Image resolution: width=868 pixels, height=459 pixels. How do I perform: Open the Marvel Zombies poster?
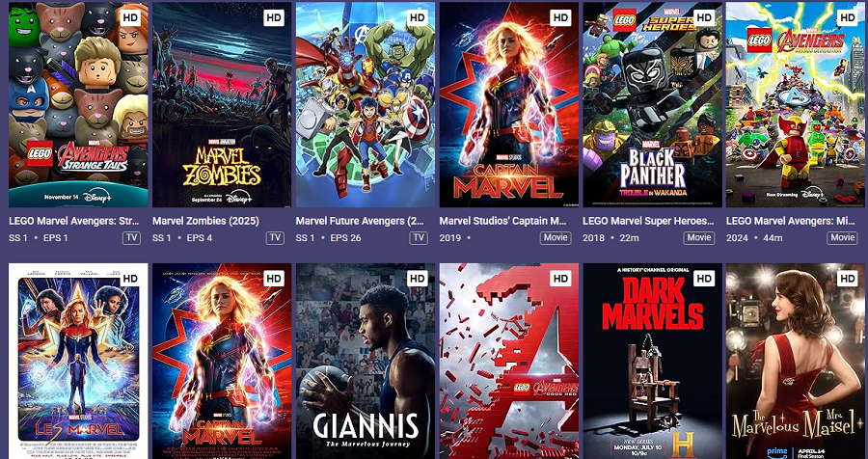coord(222,105)
